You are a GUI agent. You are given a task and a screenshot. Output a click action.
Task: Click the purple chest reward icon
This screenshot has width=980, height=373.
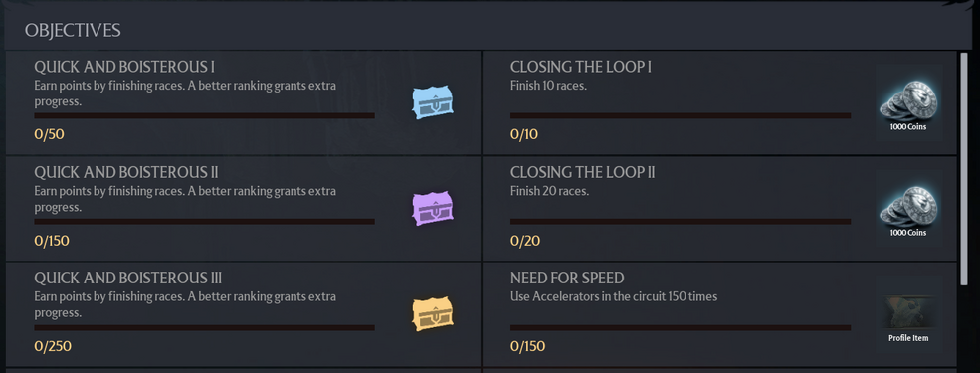click(433, 208)
